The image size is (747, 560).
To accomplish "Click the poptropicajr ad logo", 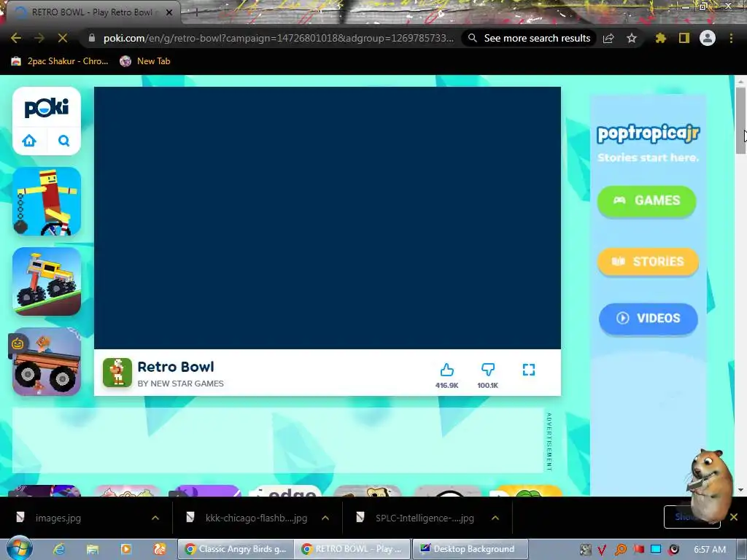I will tap(648, 134).
